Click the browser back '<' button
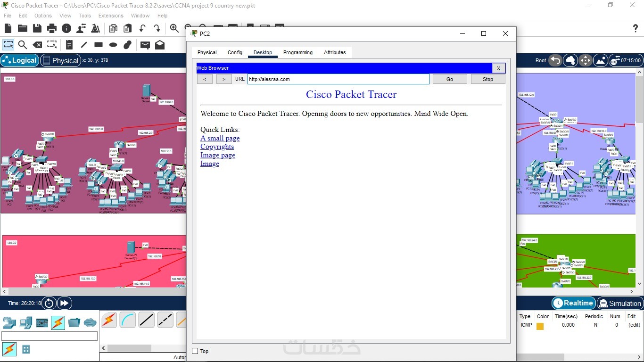The width and height of the screenshot is (644, 362). [205, 79]
